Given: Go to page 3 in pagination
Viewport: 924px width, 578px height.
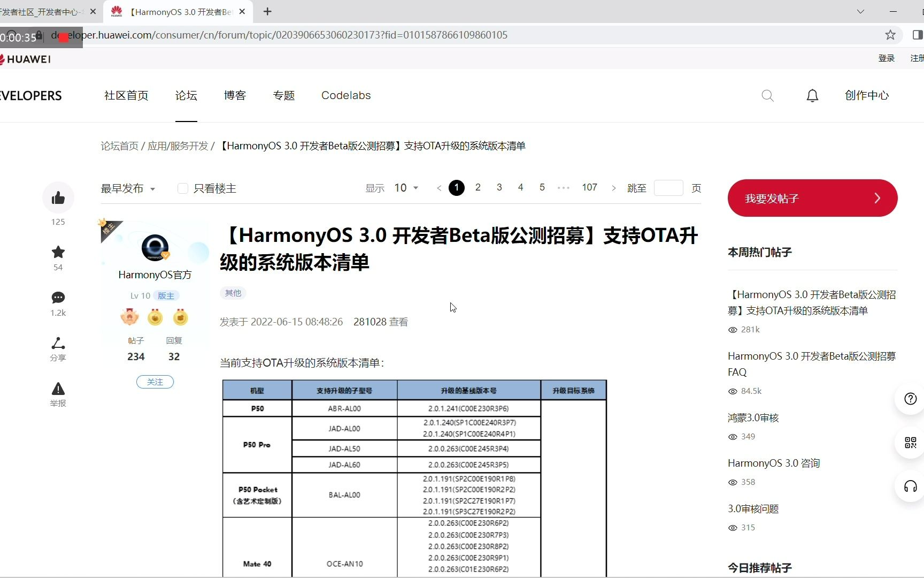Looking at the screenshot, I should pos(499,187).
